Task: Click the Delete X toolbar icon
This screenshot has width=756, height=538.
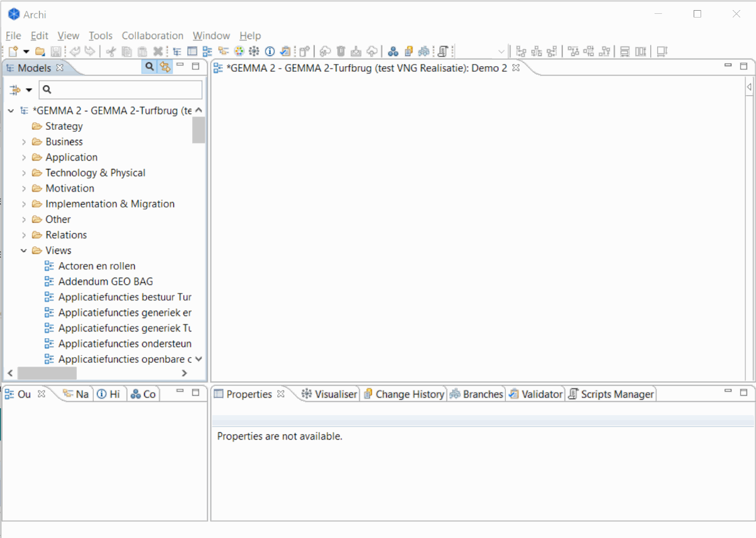Action: point(158,51)
